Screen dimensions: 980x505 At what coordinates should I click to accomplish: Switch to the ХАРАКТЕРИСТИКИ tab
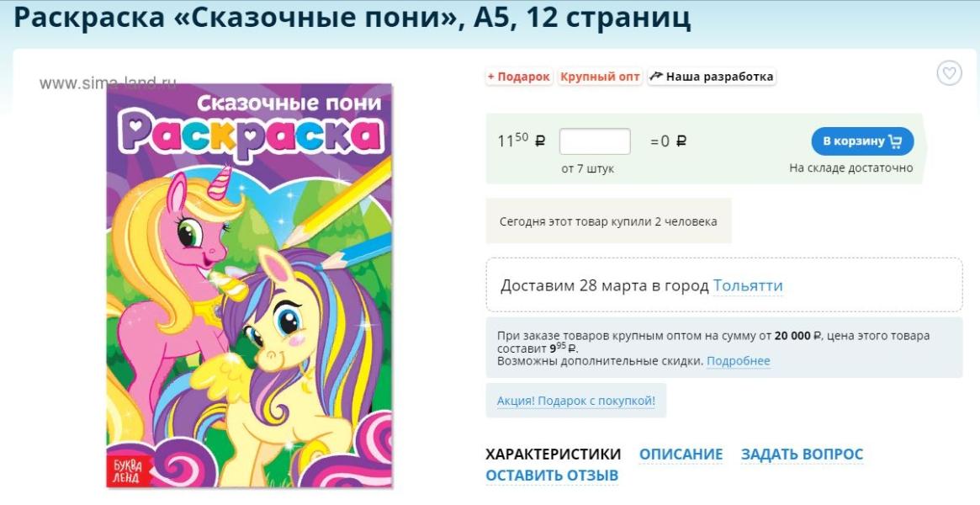pos(554,454)
